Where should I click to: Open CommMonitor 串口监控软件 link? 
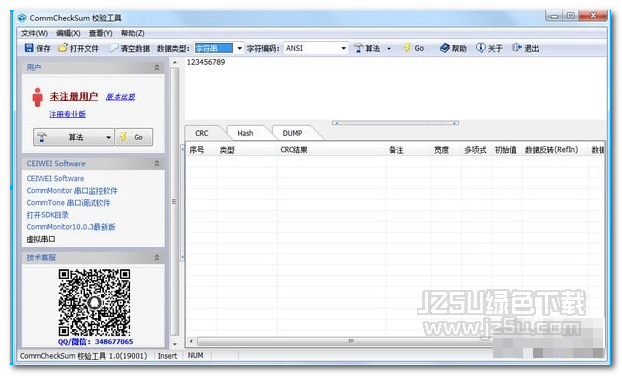point(72,191)
